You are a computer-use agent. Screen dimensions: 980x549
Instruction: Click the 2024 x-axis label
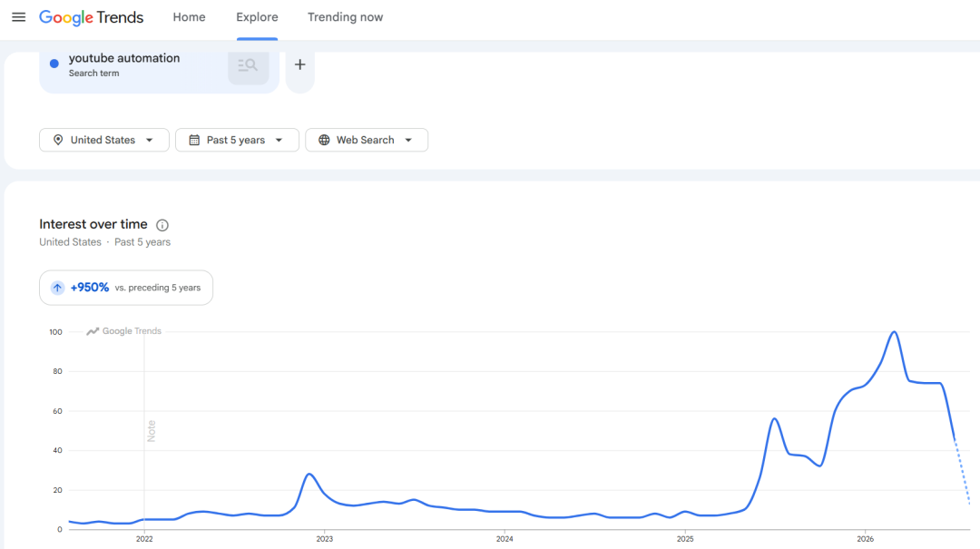coord(505,539)
